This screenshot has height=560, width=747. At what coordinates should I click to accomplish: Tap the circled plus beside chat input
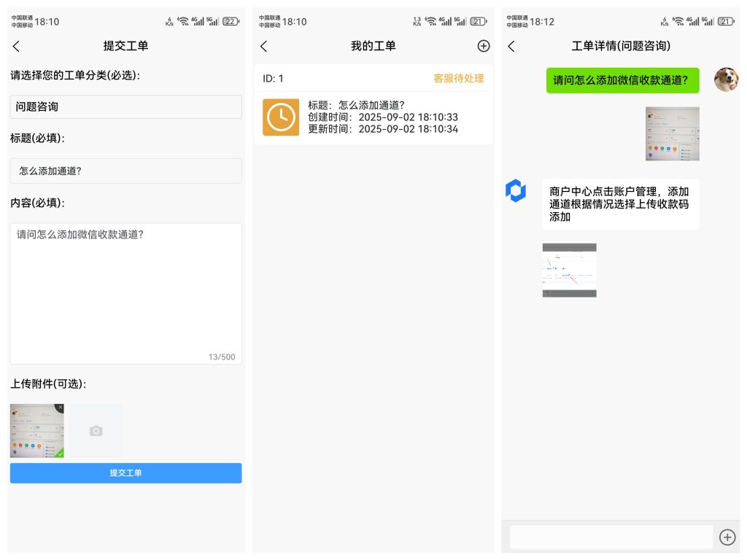point(727,537)
